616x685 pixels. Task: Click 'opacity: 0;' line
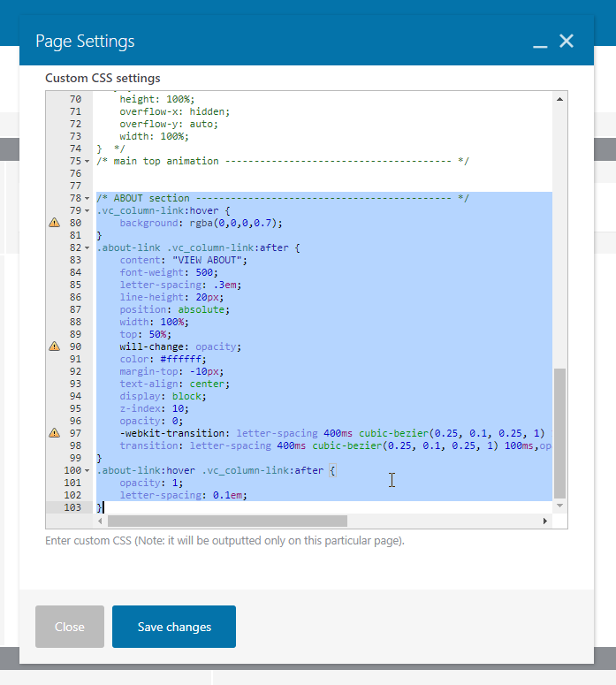[151, 421]
